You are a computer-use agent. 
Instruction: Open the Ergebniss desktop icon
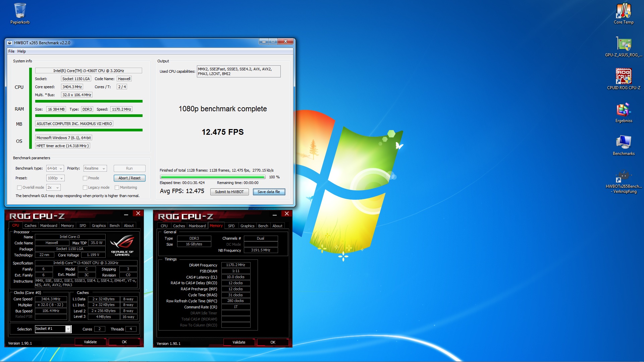624,112
